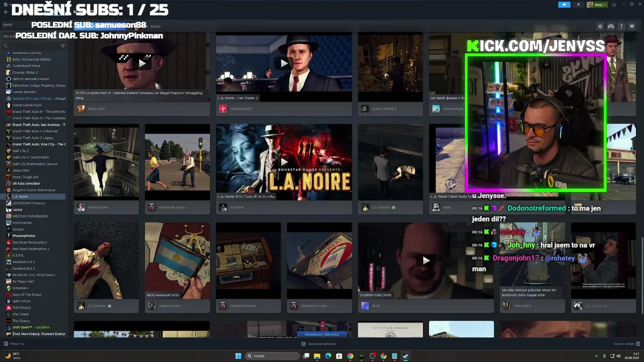Open the Steam notifications bell
This screenshot has width=644, height=362.
click(578, 5)
